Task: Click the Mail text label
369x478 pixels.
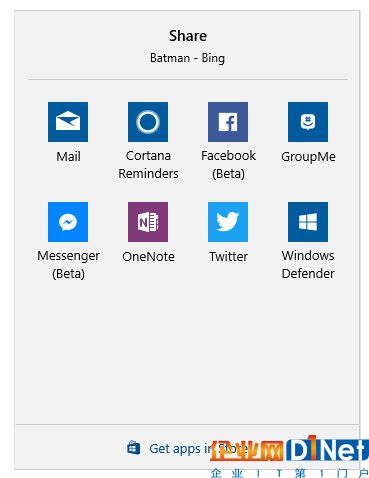Action: click(x=68, y=156)
